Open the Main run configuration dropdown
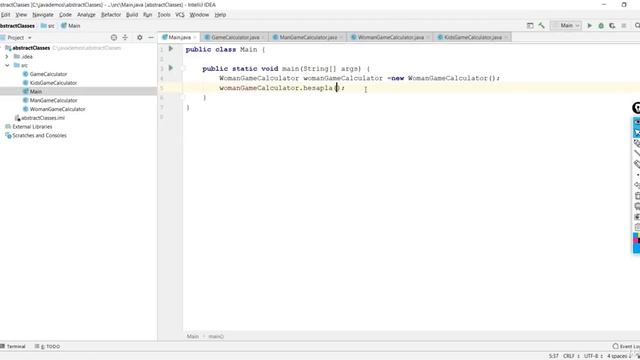The image size is (640, 360). (x=566, y=25)
